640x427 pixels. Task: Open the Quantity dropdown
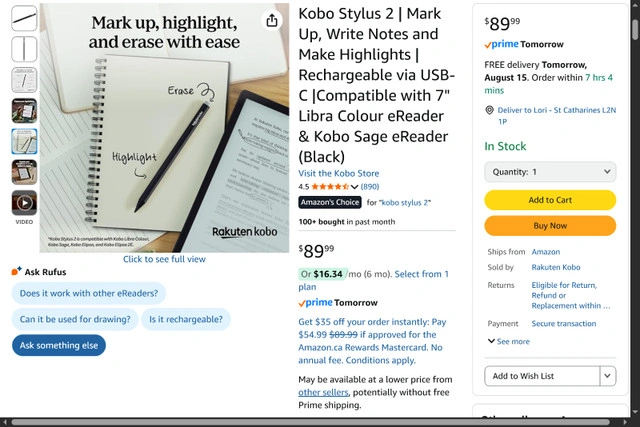click(550, 172)
